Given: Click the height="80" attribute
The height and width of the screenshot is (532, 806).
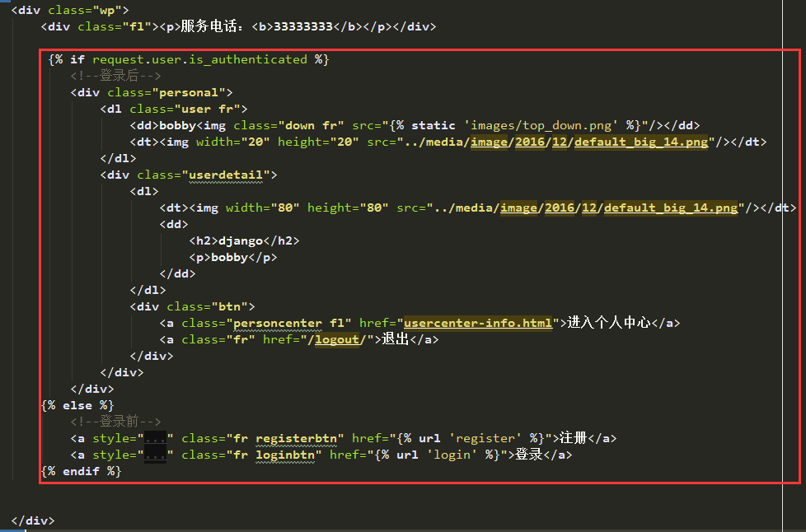Looking at the screenshot, I should coord(348,208).
